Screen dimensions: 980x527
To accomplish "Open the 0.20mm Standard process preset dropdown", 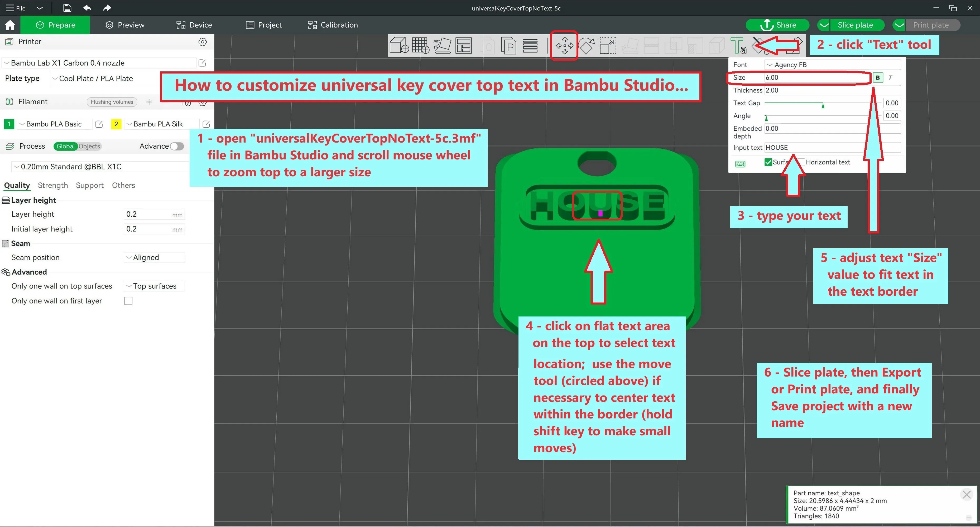I will tap(100, 167).
